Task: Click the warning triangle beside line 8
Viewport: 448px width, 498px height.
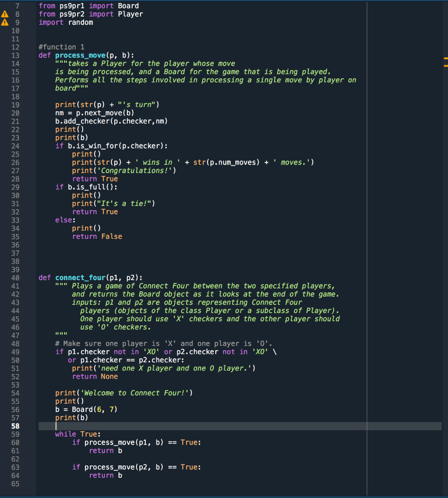Action: click(x=5, y=14)
